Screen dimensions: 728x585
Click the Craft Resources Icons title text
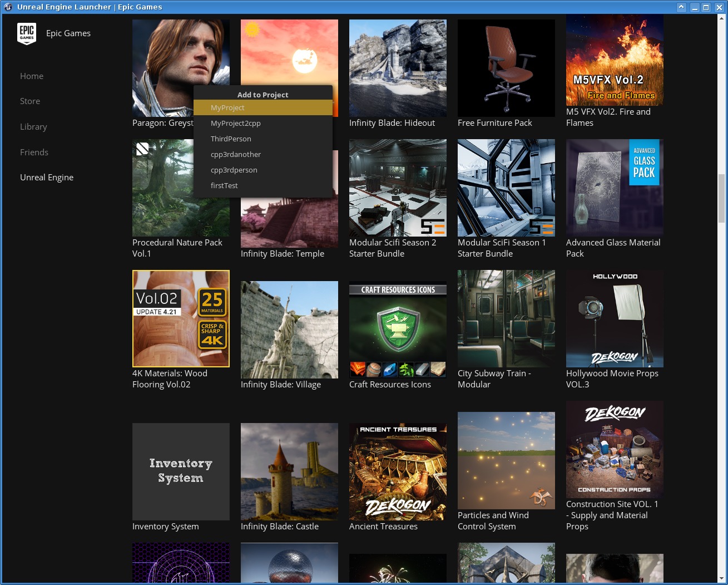pyautogui.click(x=390, y=385)
